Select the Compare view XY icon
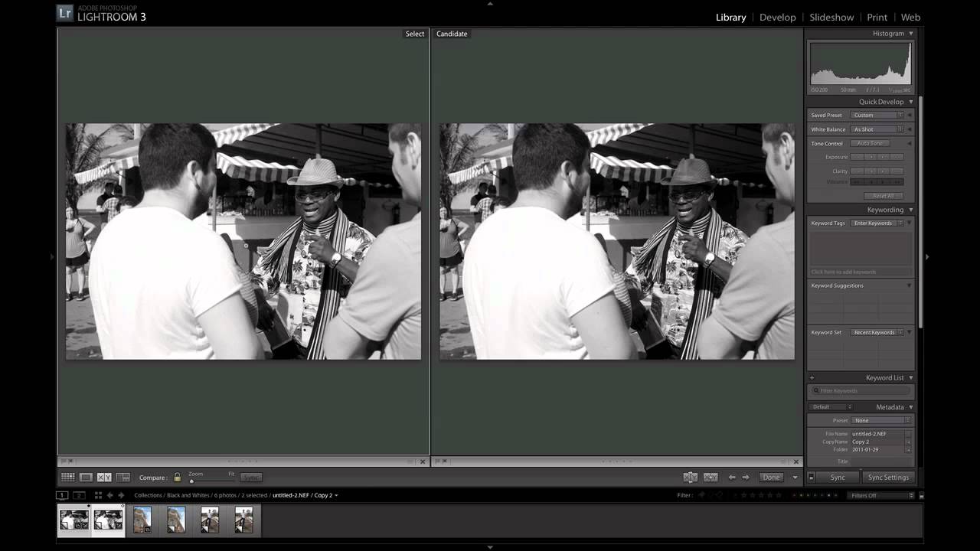 pos(104,478)
